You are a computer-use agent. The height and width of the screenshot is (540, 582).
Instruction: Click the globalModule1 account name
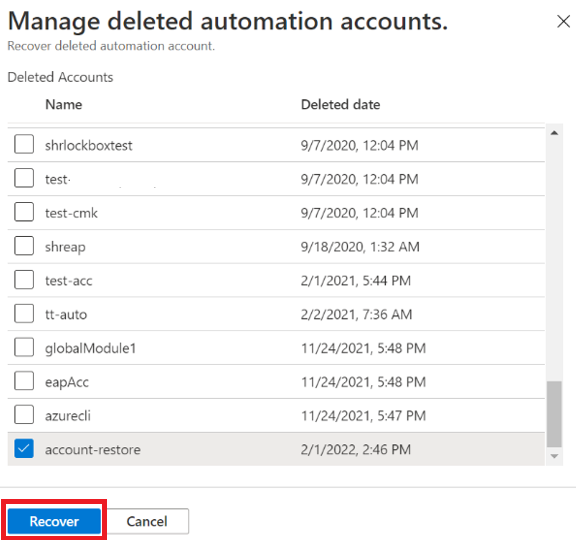pyautogui.click(x=91, y=348)
